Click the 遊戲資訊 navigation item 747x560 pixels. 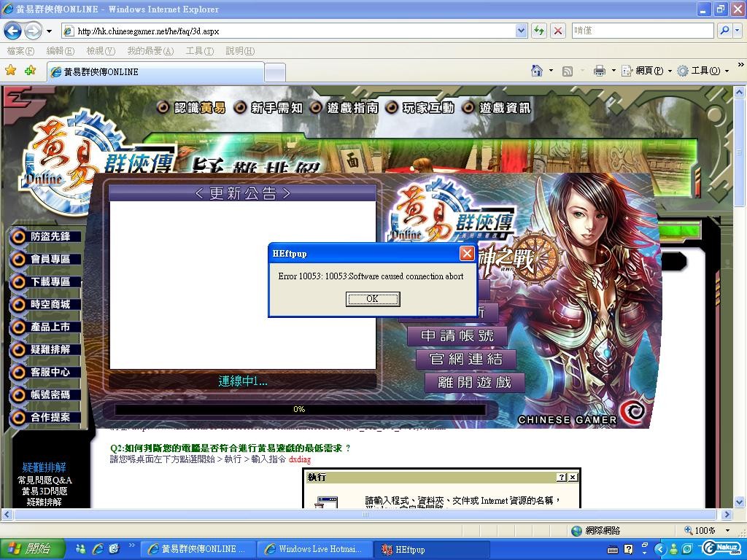point(496,108)
